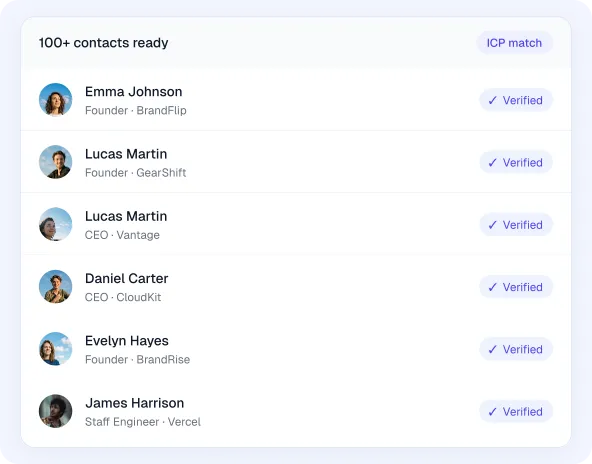Select the Verified badge for GearShift founder

coord(516,162)
